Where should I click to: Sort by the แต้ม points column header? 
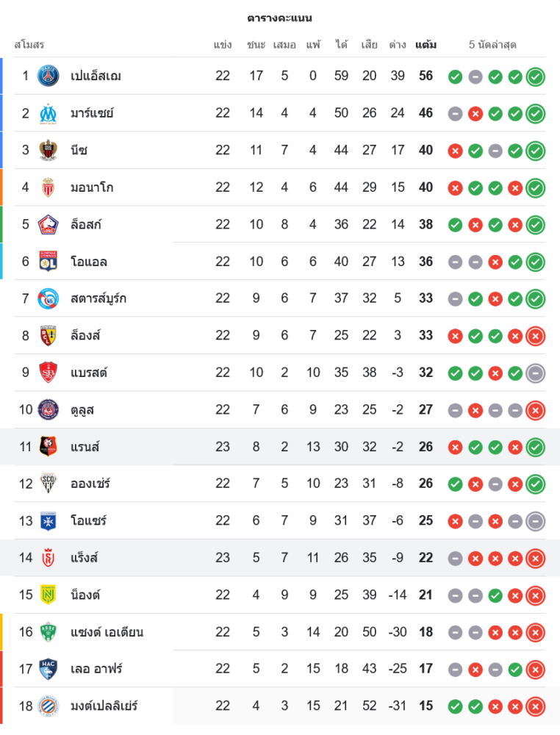(426, 45)
